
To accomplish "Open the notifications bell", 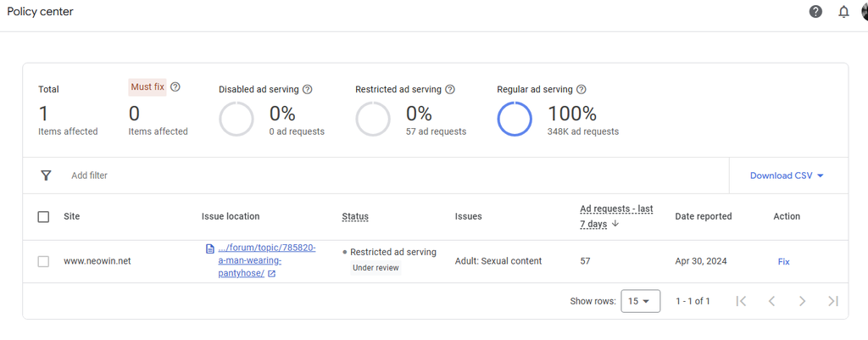I will (843, 12).
